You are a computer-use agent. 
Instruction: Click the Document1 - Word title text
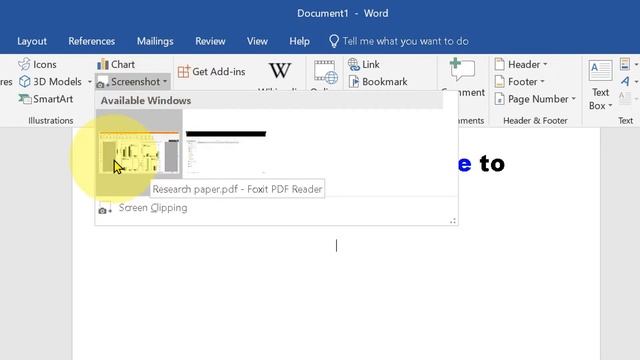342,13
